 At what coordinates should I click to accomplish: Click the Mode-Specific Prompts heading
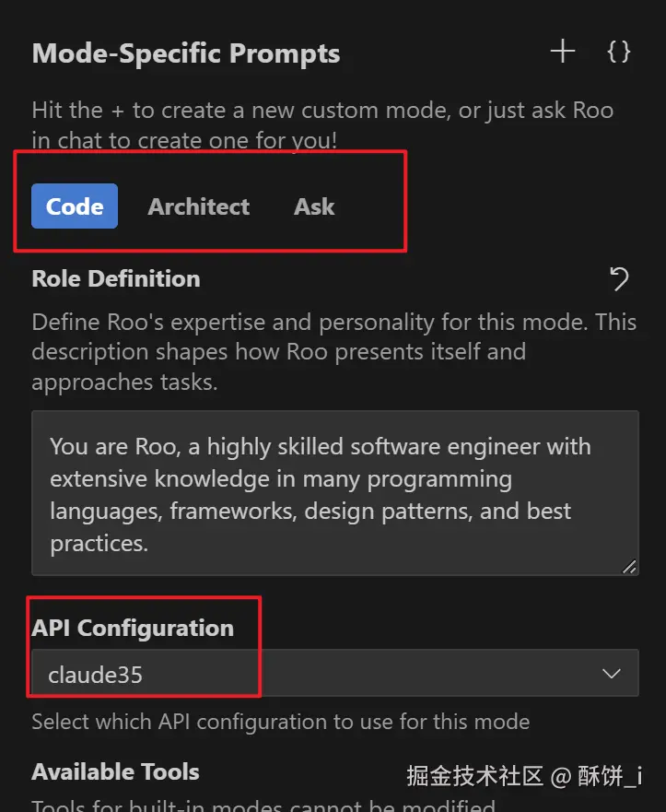click(185, 53)
